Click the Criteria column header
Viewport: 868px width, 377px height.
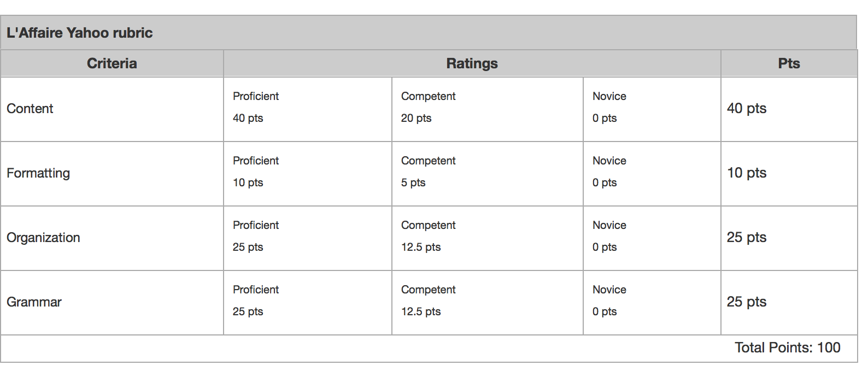pos(112,63)
